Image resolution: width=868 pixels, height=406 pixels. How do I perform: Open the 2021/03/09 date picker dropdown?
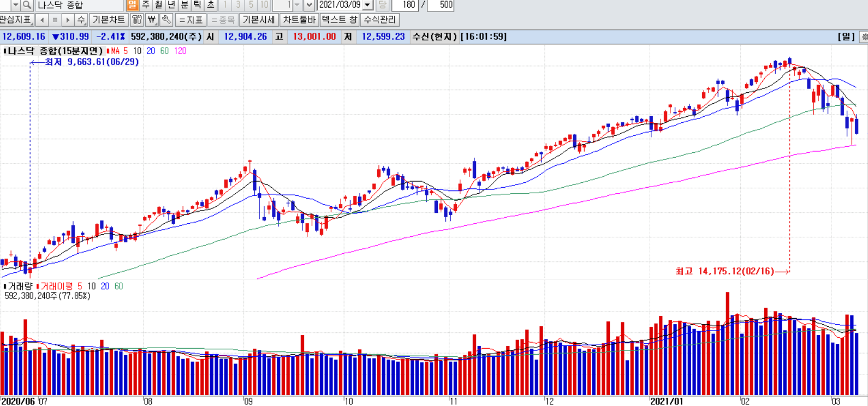(x=368, y=5)
